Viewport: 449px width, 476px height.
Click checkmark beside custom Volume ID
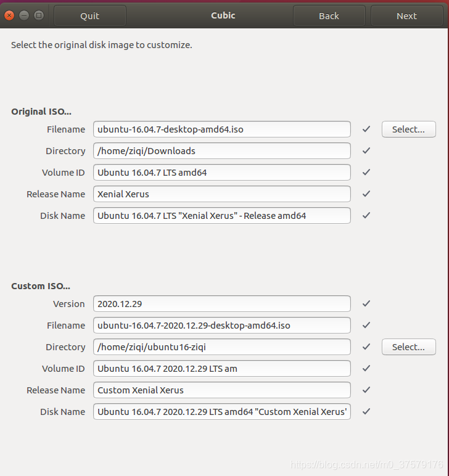coord(366,368)
